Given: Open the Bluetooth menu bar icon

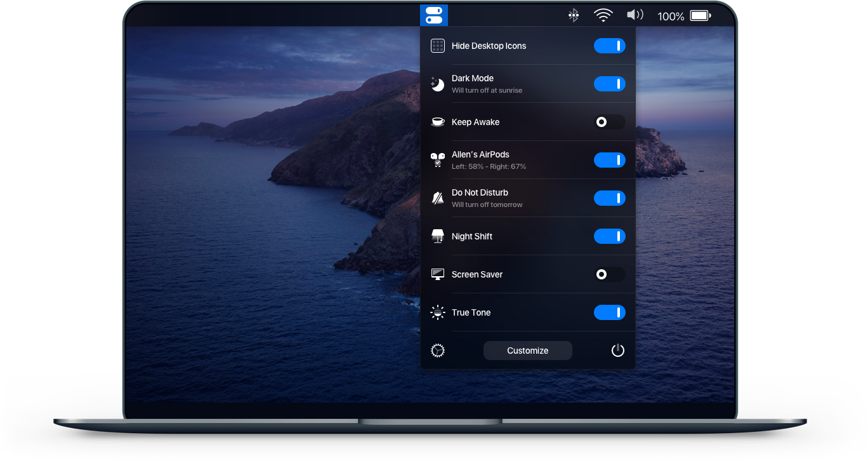Looking at the screenshot, I should pyautogui.click(x=573, y=16).
